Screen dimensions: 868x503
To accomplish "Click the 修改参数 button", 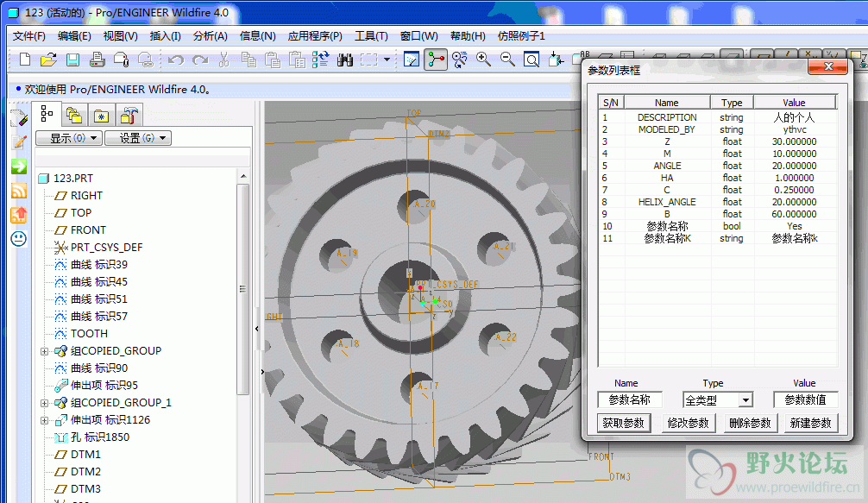I will pos(688,423).
